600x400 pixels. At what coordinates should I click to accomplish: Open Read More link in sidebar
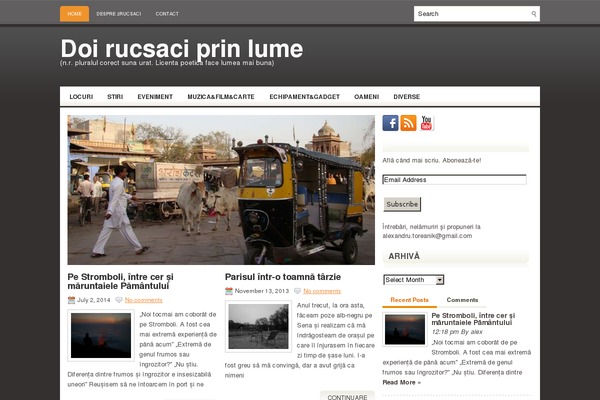pos(401,382)
